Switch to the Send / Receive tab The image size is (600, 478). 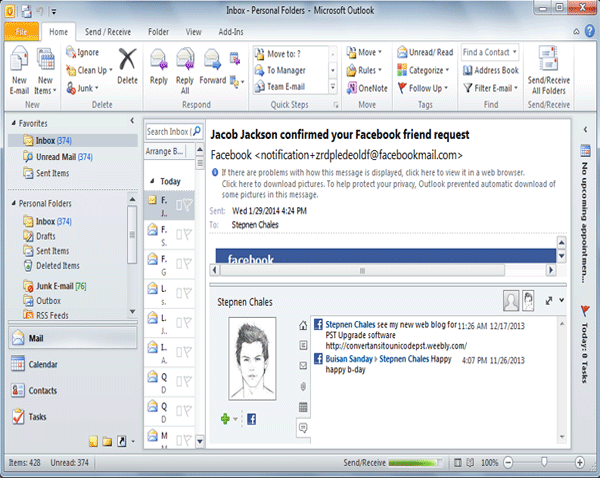click(x=108, y=32)
